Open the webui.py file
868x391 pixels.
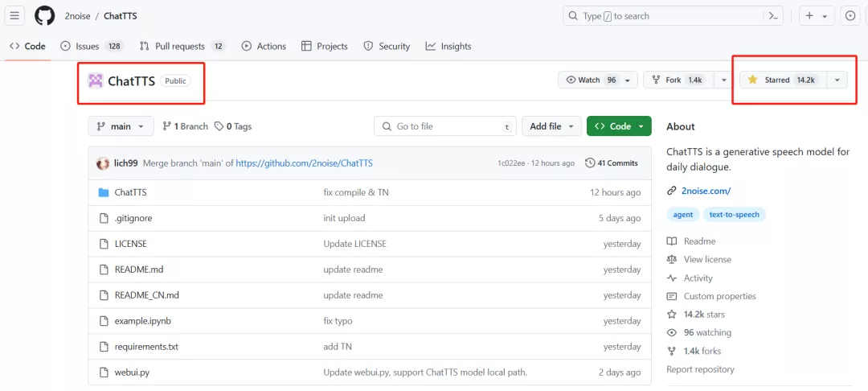coord(132,372)
